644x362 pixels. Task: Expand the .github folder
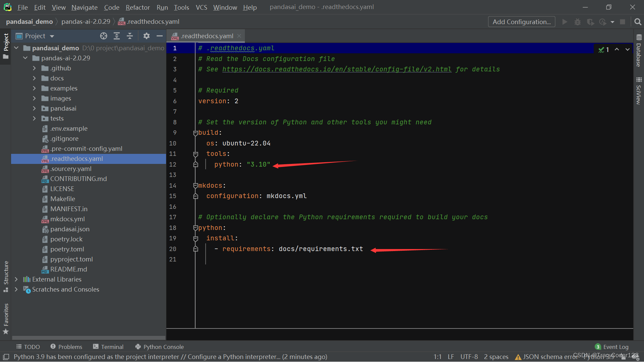pyautogui.click(x=34, y=68)
